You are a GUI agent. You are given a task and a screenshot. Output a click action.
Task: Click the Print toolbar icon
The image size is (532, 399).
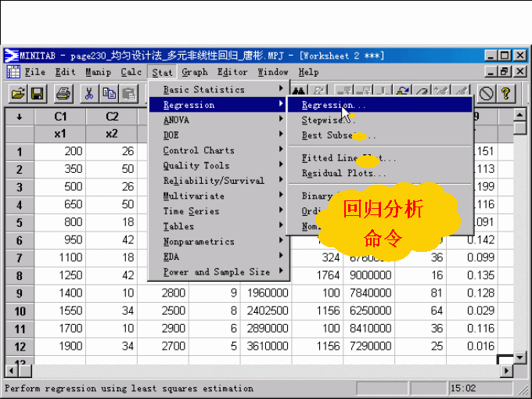tap(63, 94)
